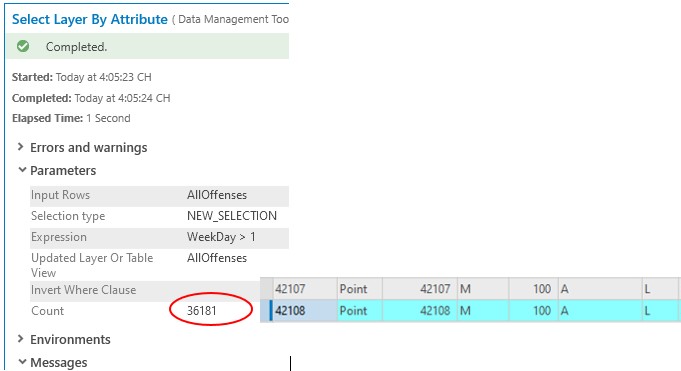This screenshot has height=371, width=681.
Task: Click M cell in row 42107
Action: 483,289
